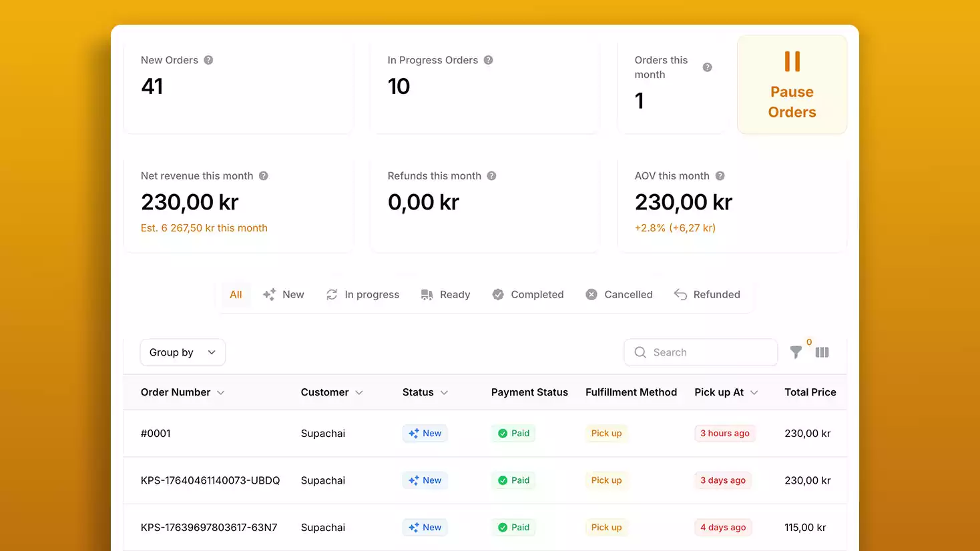Open order #0001
Viewport: 980px width, 551px height.
[x=156, y=434]
